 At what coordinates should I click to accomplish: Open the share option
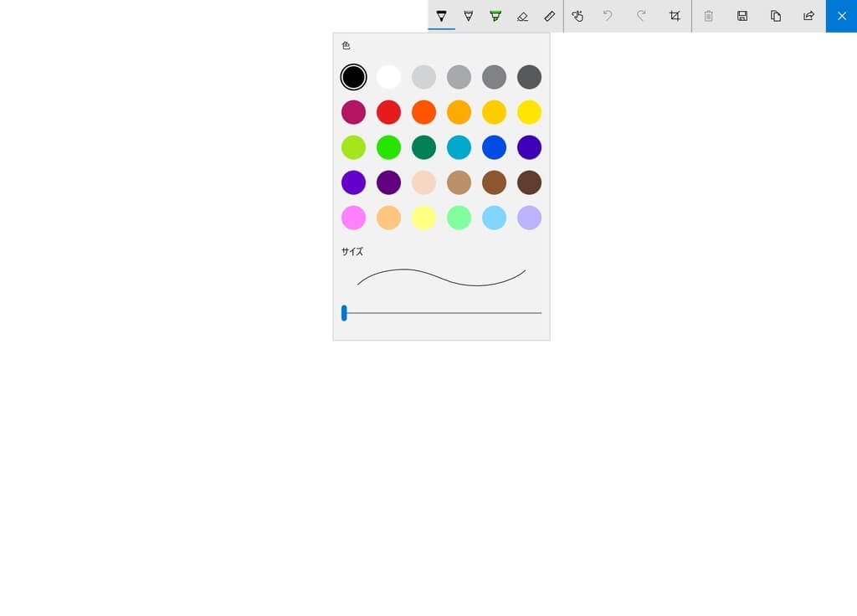[x=808, y=16]
